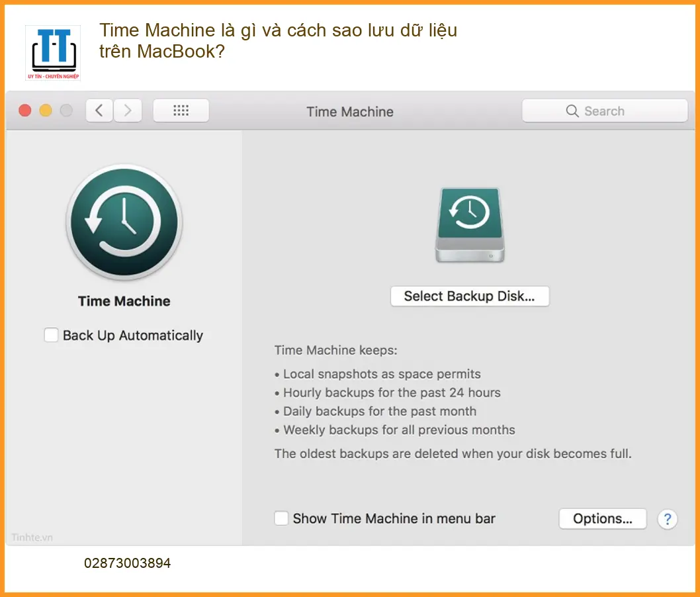
Task: Tick Show Time Machine in menu bar
Action: [x=281, y=518]
